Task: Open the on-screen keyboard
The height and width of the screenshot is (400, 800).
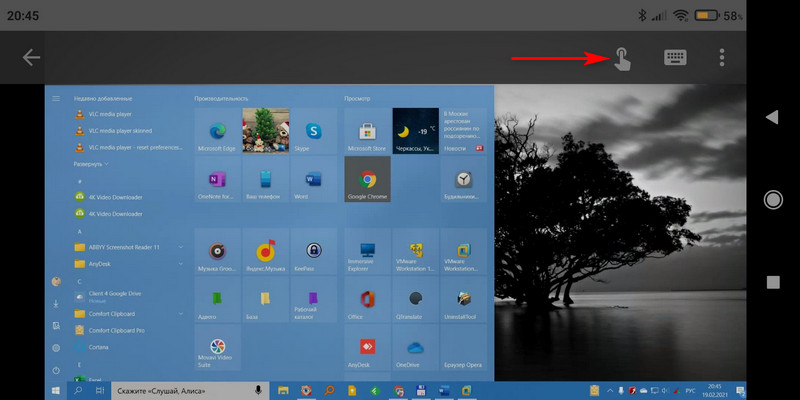Action: (x=675, y=58)
